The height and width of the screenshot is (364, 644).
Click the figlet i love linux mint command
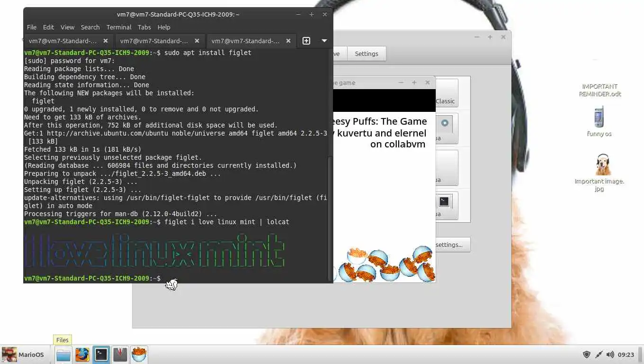pos(226,222)
